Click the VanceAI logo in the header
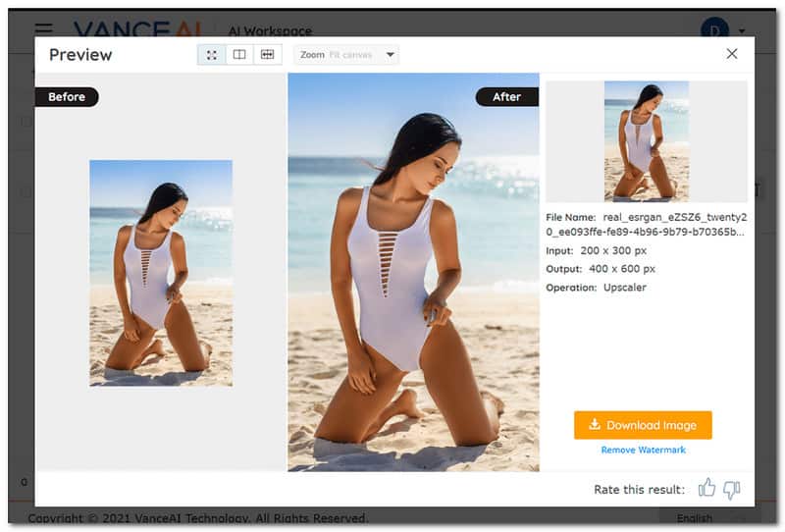The image size is (785, 532). (137, 28)
